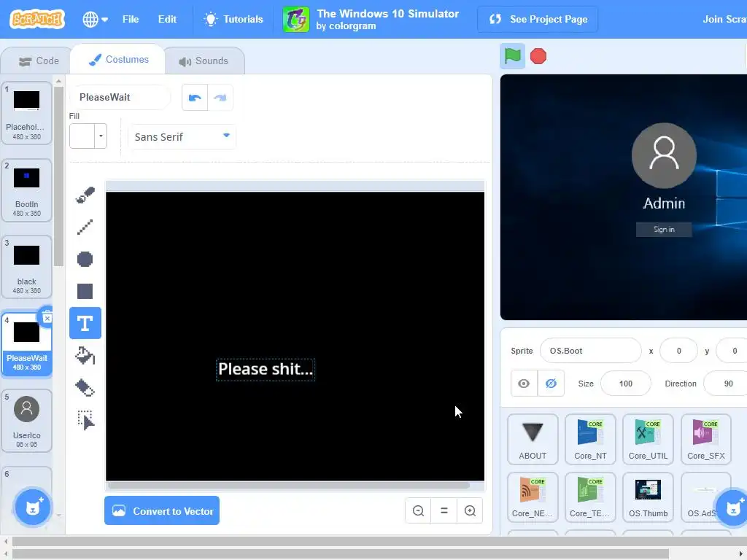Open the language globe dropdown

tap(95, 20)
